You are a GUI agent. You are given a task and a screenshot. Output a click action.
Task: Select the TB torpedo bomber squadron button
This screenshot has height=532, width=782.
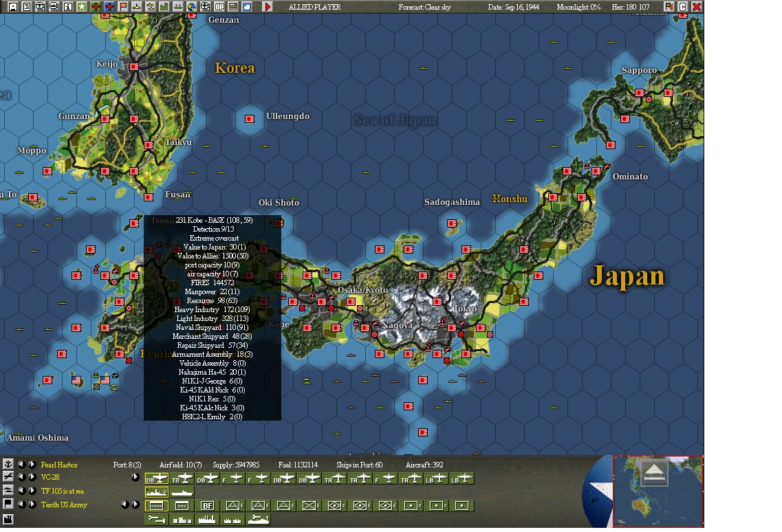point(182,478)
